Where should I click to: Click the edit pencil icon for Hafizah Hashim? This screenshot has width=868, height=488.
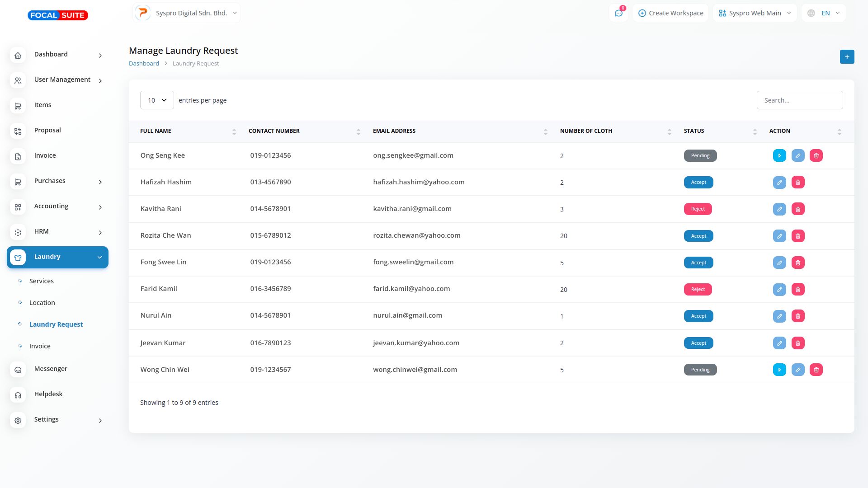coord(779,183)
